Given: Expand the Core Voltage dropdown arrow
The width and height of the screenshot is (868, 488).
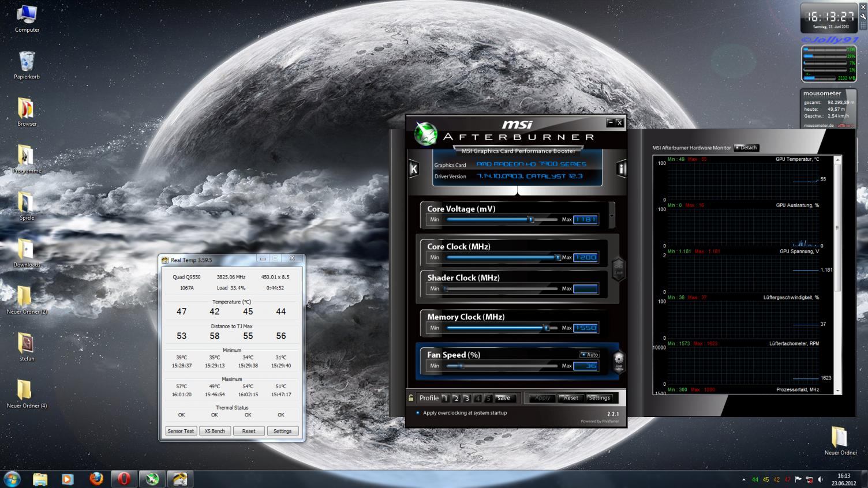Looking at the screenshot, I should [612, 216].
